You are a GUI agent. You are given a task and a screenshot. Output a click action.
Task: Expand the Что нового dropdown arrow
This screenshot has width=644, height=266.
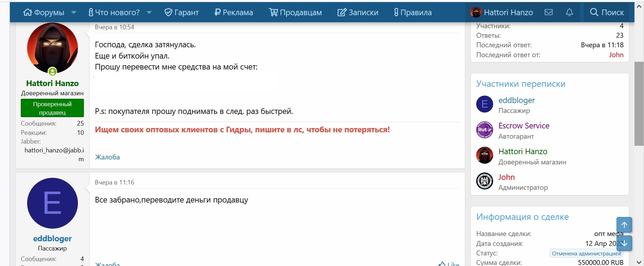(x=149, y=12)
